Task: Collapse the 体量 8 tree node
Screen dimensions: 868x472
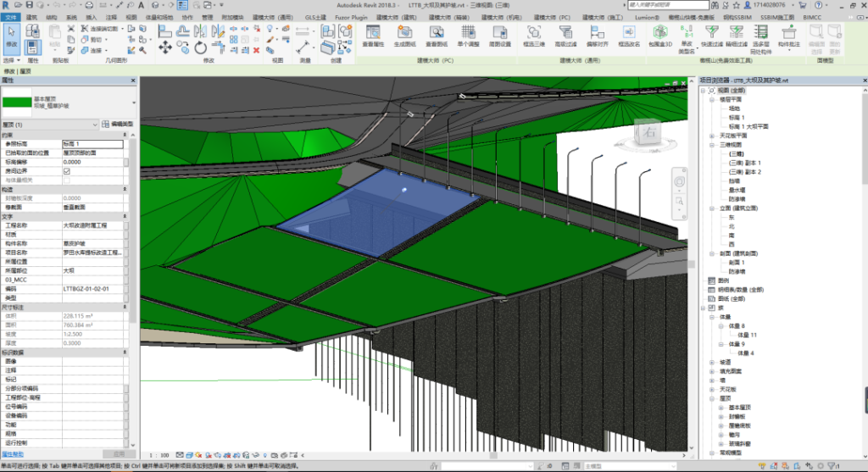Action: tap(720, 325)
